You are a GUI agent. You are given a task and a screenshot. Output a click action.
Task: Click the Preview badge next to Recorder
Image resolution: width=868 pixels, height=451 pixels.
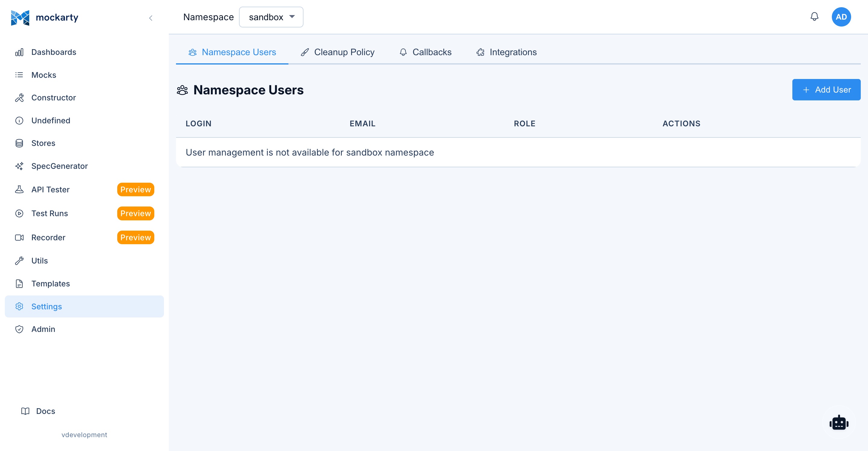(135, 238)
